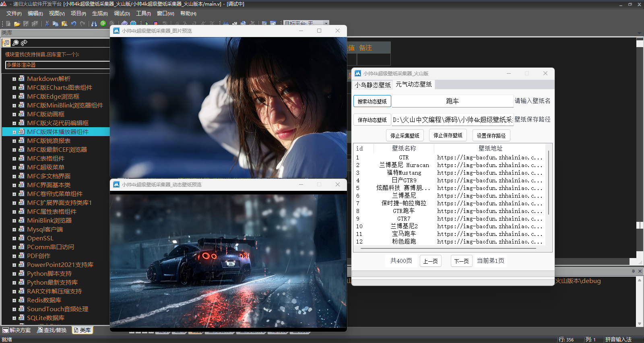The width and height of the screenshot is (644, 343).
Task: Click the 设置保存路径 button
Action: [x=491, y=135]
